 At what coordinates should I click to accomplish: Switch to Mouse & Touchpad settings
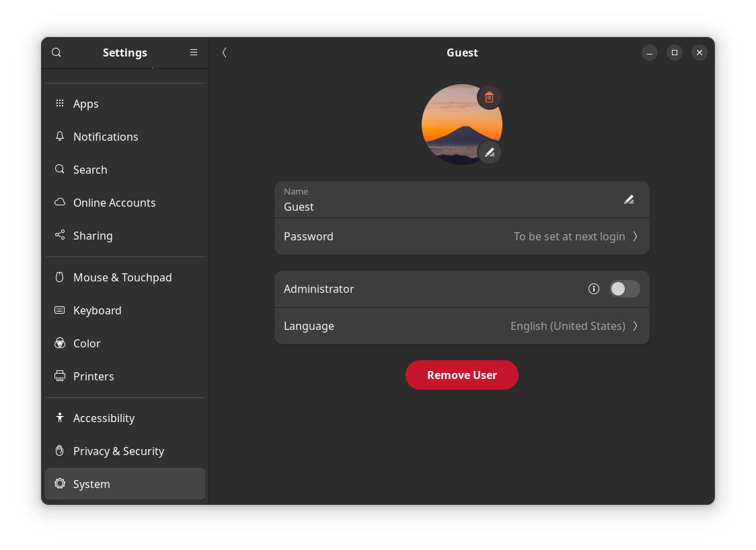click(x=122, y=277)
